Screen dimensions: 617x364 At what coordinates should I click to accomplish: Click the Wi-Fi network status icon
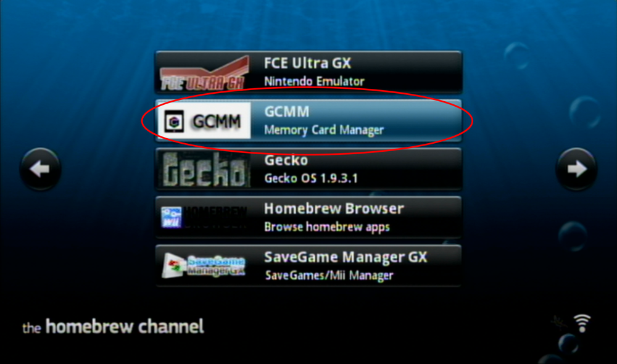[x=582, y=323]
